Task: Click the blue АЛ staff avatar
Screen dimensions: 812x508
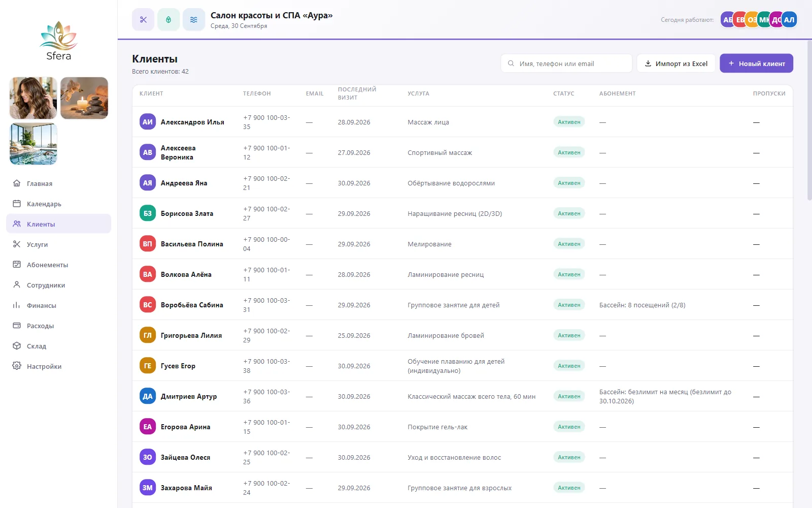Action: click(x=789, y=20)
